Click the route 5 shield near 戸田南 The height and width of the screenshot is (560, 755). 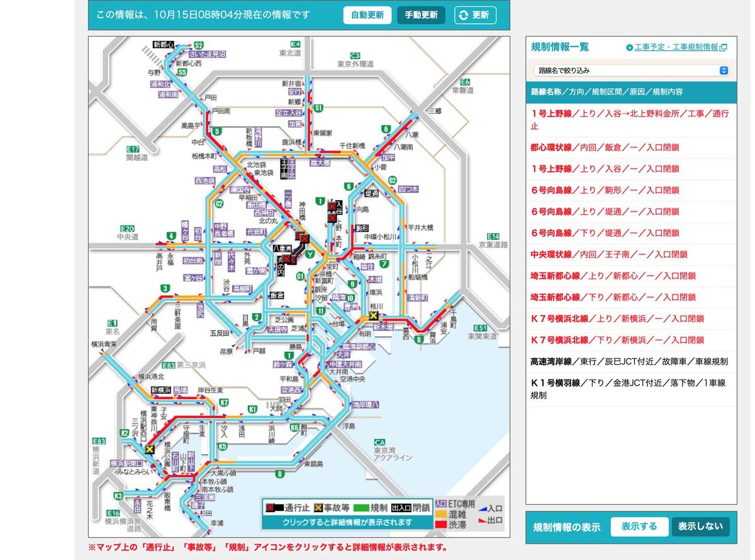(217, 131)
